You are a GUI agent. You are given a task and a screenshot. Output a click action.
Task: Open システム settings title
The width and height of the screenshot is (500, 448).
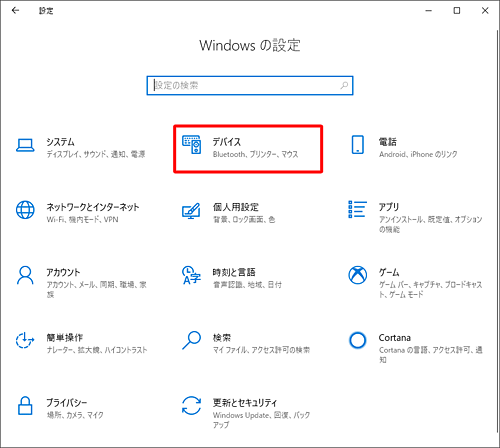60,142
